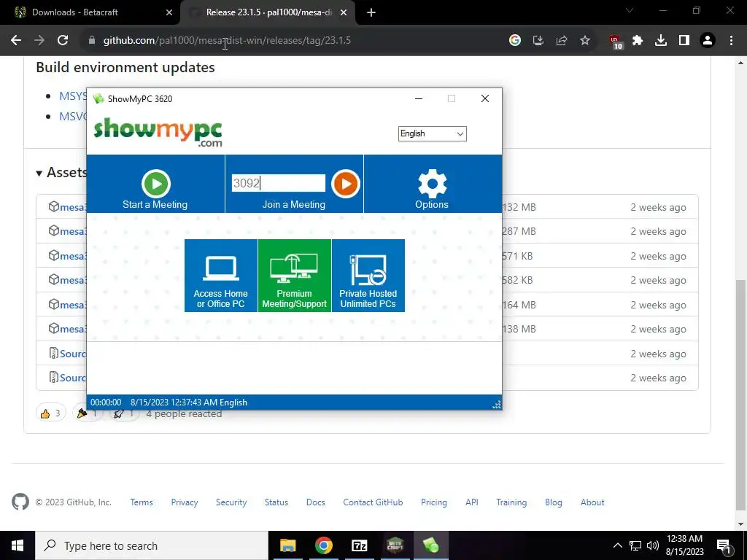Open a new browser tab

tap(371, 12)
